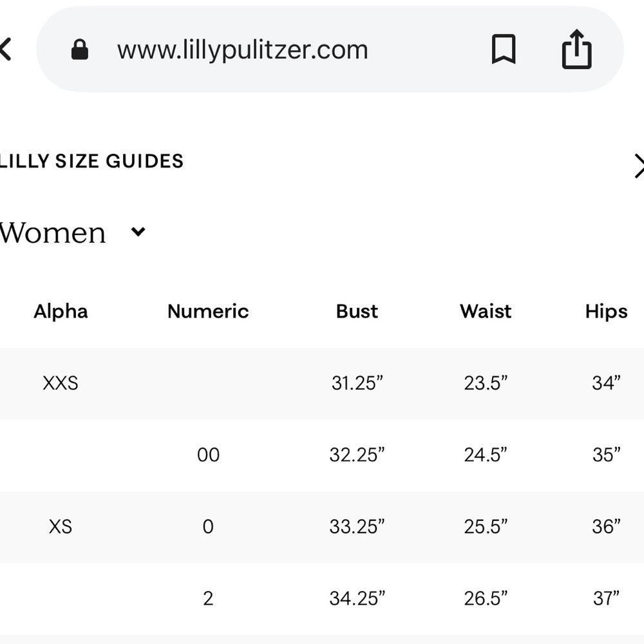
Task: Click the Numeric column header
Action: [x=208, y=312]
